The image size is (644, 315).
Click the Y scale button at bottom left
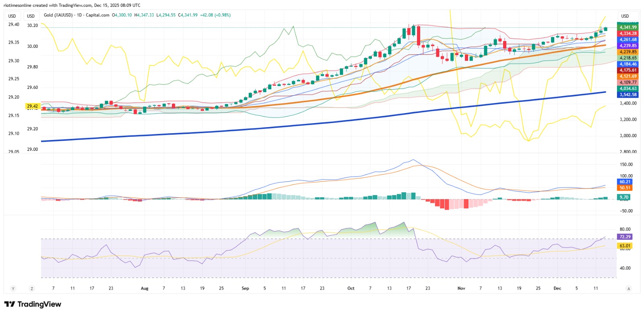(13, 289)
